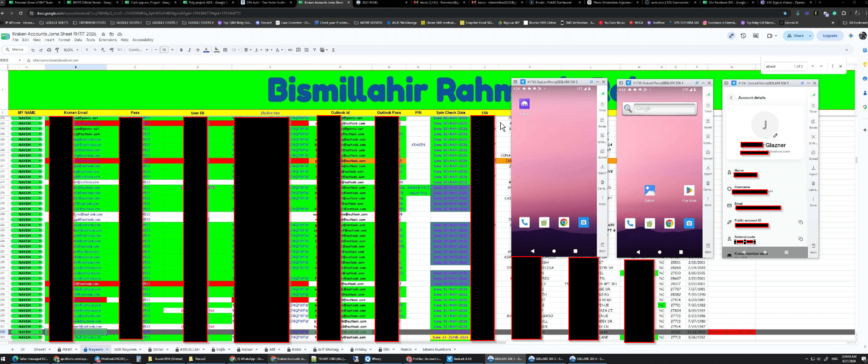Viewport: 868px width, 364px height.
Task: Click the Share button
Action: 795,35
